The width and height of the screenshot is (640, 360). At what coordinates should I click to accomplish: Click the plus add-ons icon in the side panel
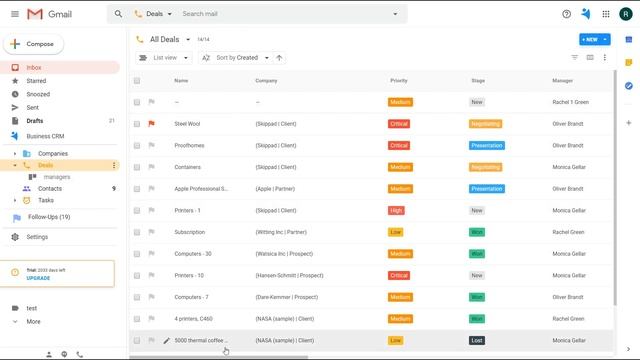tap(629, 123)
